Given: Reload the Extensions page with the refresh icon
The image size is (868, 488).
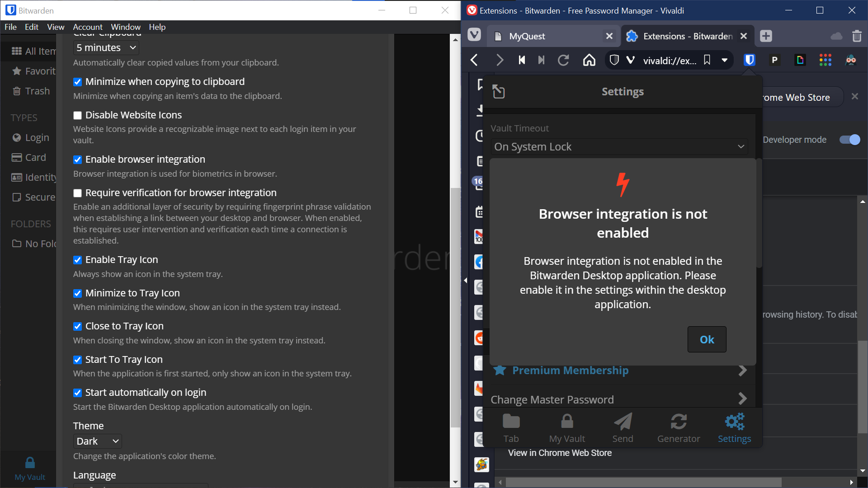Looking at the screenshot, I should click(563, 60).
